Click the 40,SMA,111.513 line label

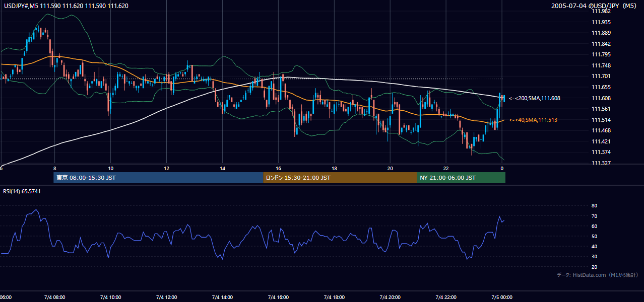(533, 120)
